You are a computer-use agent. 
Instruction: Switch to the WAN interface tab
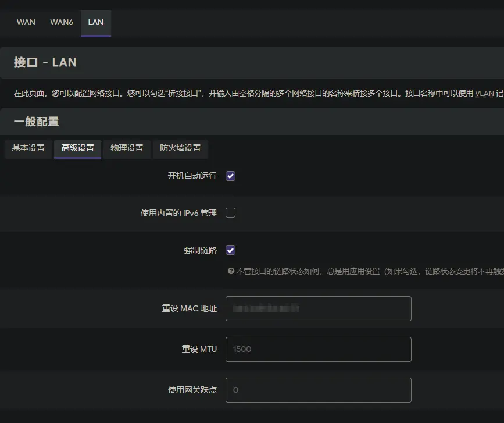tap(26, 23)
